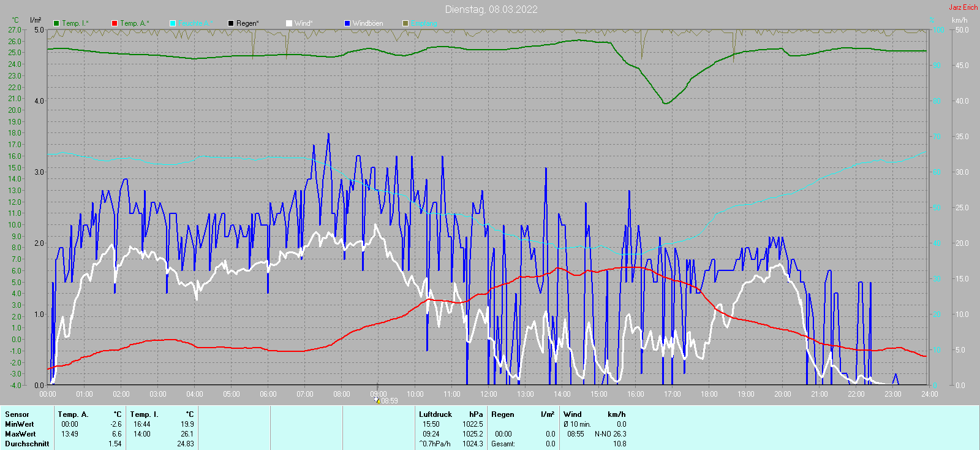980x450 pixels.
Task: Click the olive Empfang legend swatch
Action: point(405,23)
